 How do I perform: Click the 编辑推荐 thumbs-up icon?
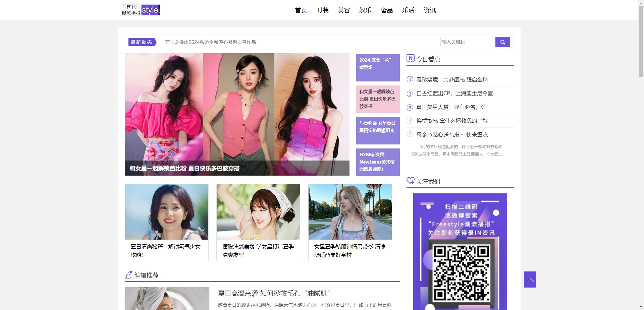[x=128, y=275]
